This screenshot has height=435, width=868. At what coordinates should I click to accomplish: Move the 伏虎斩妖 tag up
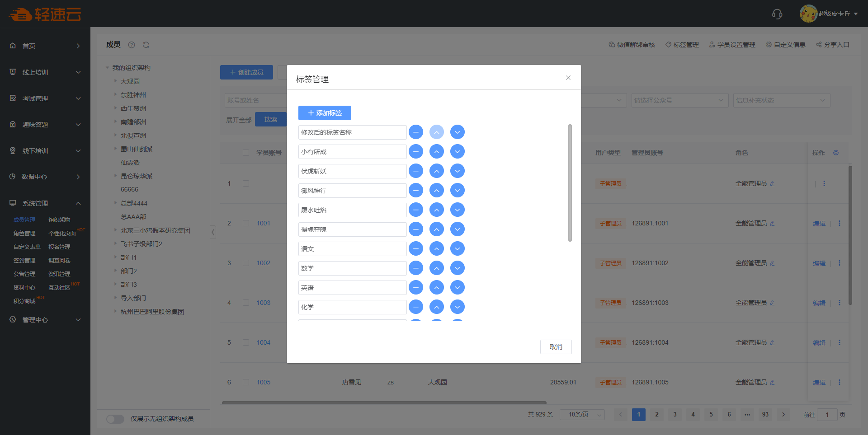436,171
